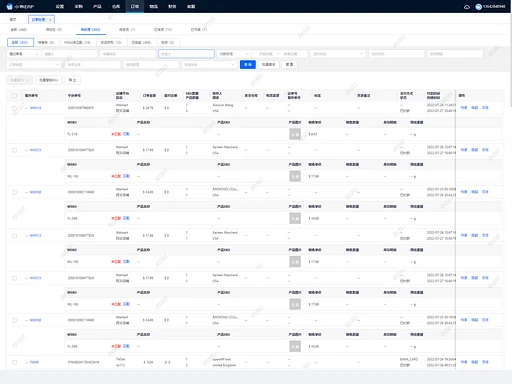Select the 全部 (445) status tab
The image size is (512, 384).
tap(19, 30)
